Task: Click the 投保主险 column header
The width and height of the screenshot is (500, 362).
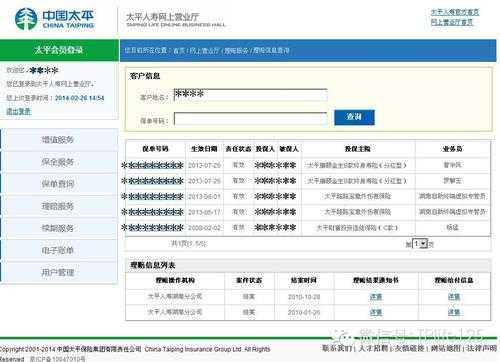Action: point(358,149)
